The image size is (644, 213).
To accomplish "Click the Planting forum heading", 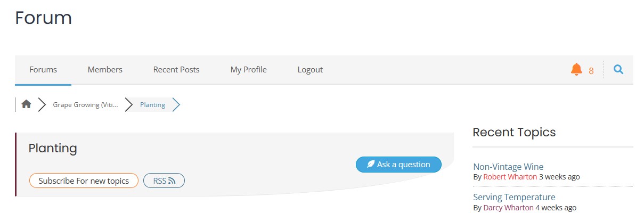I will (53, 148).
